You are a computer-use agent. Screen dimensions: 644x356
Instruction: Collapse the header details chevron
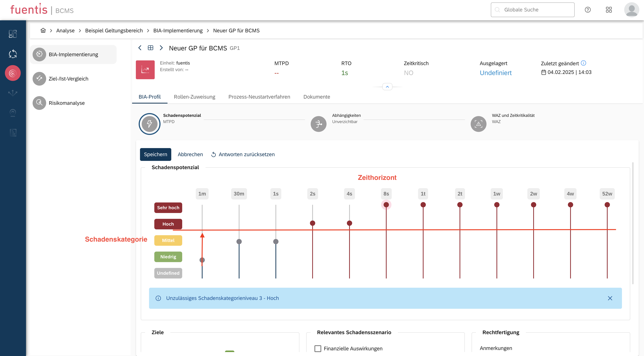click(x=387, y=87)
